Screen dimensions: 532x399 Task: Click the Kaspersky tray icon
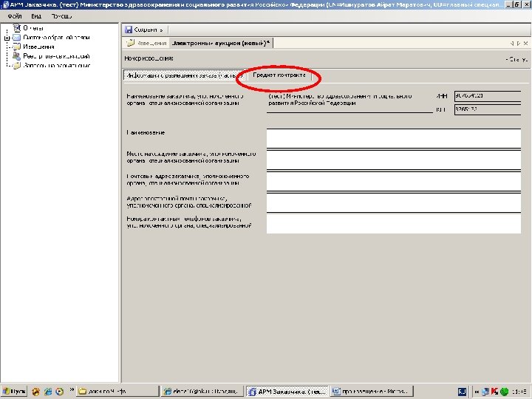494,392
